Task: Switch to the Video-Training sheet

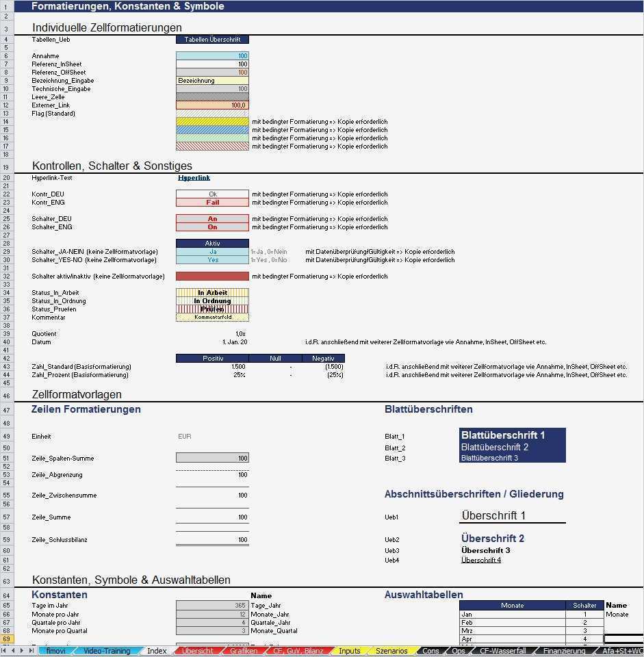Action: 106,651
